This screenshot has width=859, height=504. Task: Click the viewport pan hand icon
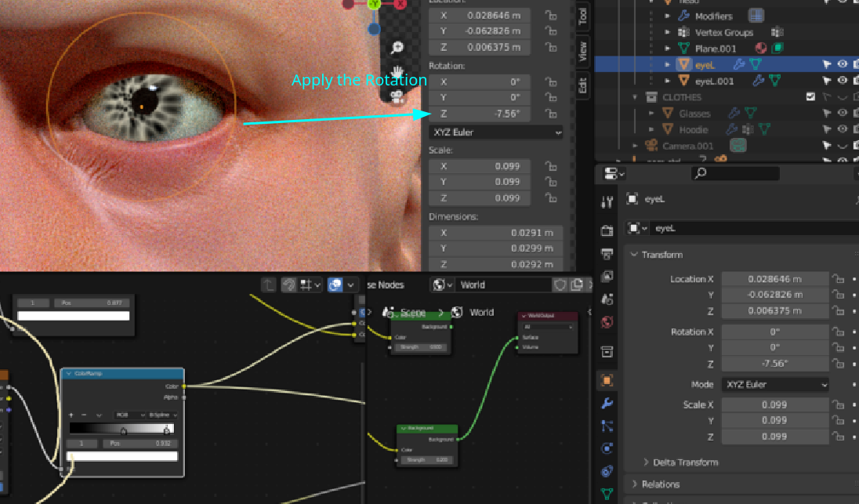click(397, 72)
